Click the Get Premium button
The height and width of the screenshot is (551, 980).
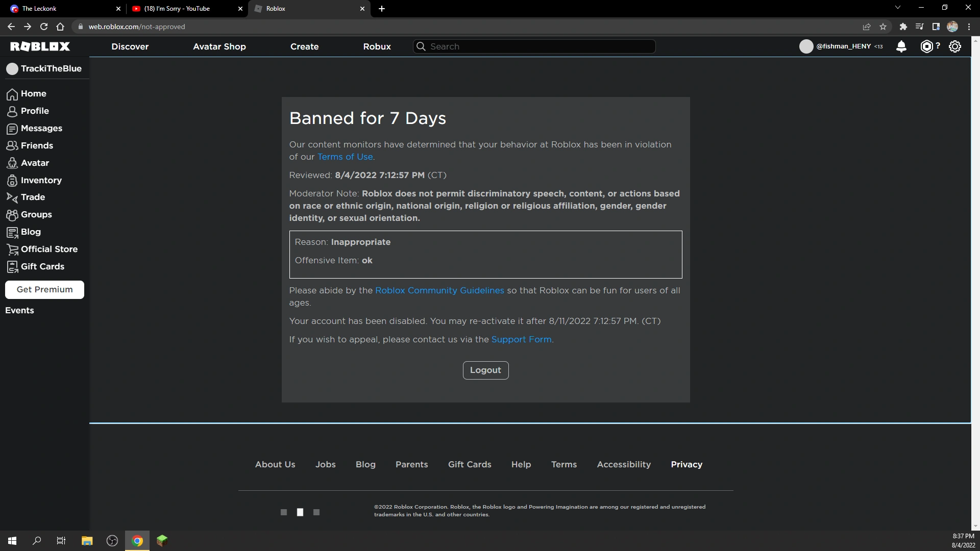pos(44,290)
